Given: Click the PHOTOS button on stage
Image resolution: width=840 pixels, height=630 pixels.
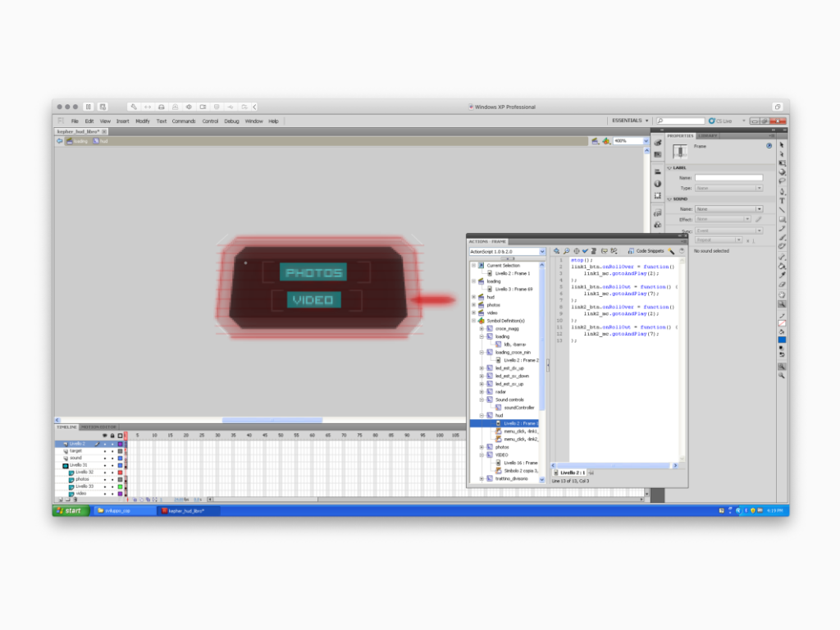Looking at the screenshot, I should coord(313,272).
